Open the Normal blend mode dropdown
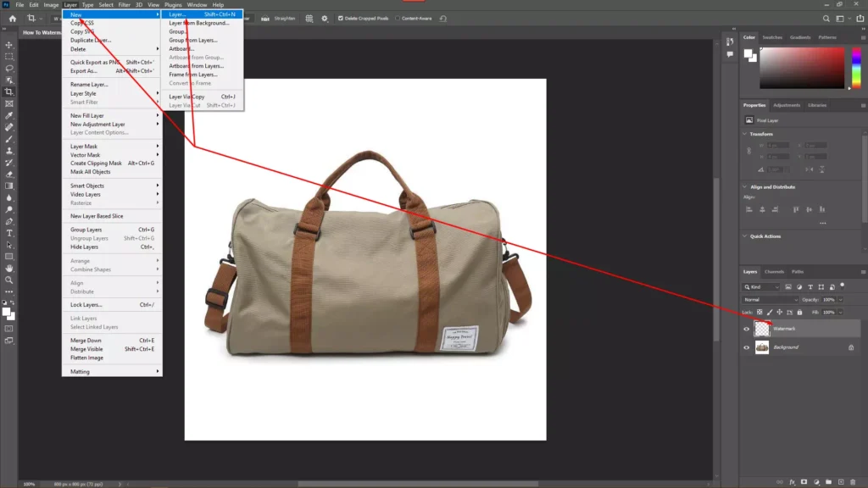Image resolution: width=868 pixels, height=488 pixels. 770,300
